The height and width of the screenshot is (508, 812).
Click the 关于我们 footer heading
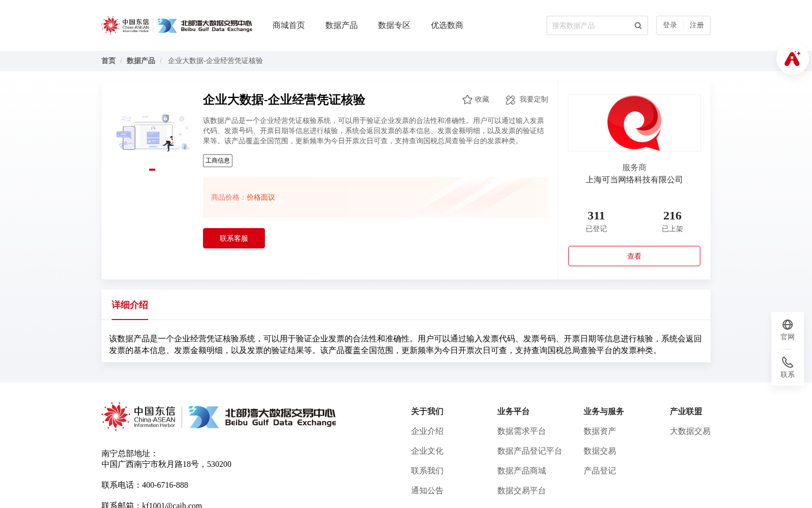[x=427, y=411]
